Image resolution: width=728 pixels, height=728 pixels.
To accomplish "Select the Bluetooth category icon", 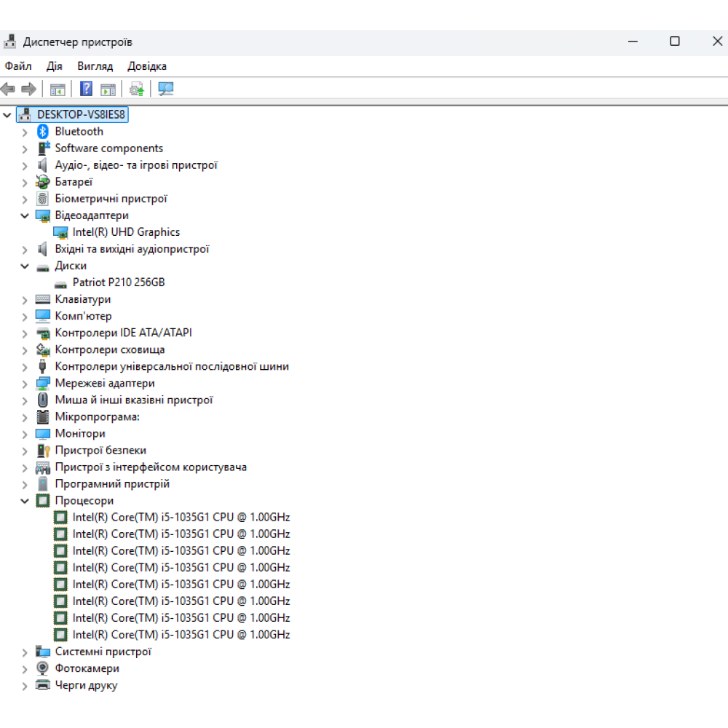I will 43,132.
